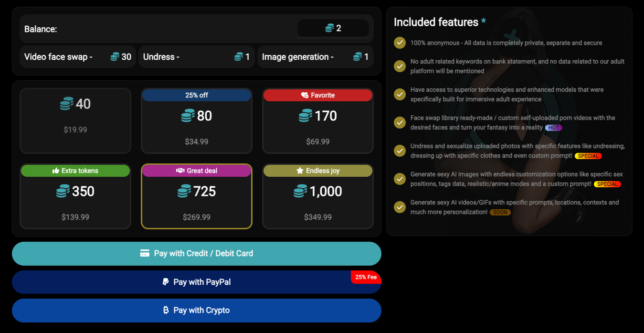This screenshot has width=644, height=333.
Task: Click the PayPal logo on the PayPal button
Action: pyautogui.click(x=165, y=282)
